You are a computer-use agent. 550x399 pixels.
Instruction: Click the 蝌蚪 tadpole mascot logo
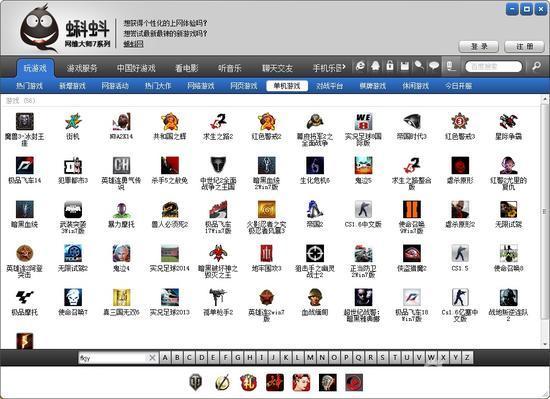(x=39, y=28)
